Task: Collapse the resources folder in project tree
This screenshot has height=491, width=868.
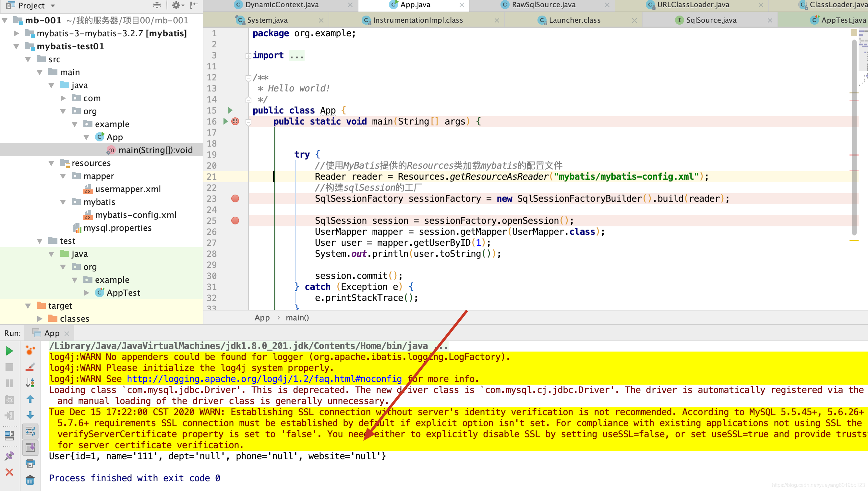Action: 51,163
